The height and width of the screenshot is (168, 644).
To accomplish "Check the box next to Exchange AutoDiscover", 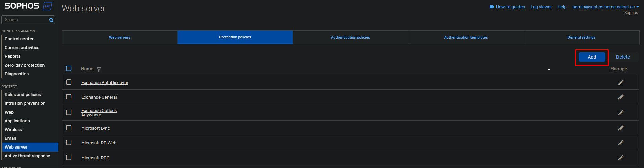I will (x=69, y=82).
